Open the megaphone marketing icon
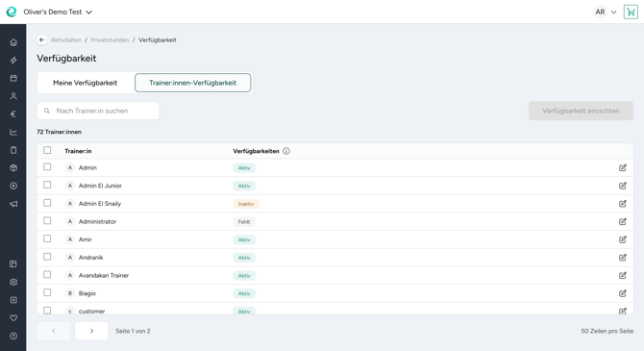 tap(13, 204)
